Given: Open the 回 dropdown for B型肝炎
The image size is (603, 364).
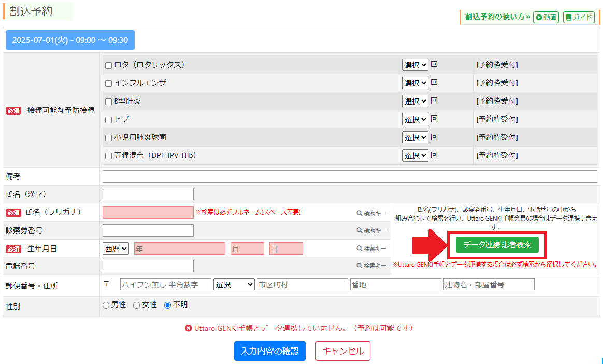Looking at the screenshot, I should tap(415, 101).
